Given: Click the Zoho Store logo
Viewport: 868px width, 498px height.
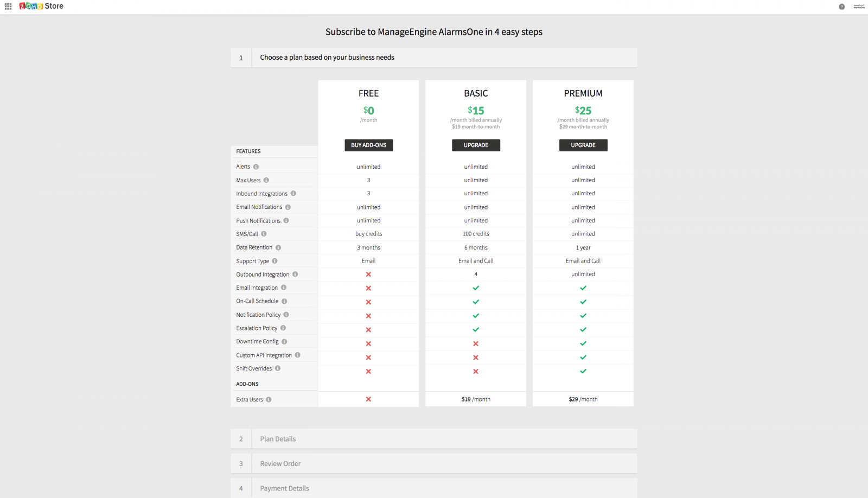Looking at the screenshot, I should [41, 6].
